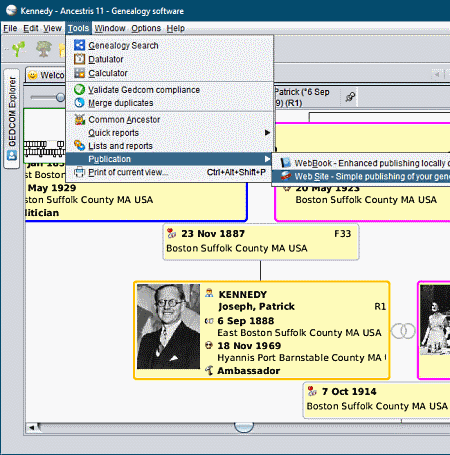Click the tree toolbar icon

(44, 49)
